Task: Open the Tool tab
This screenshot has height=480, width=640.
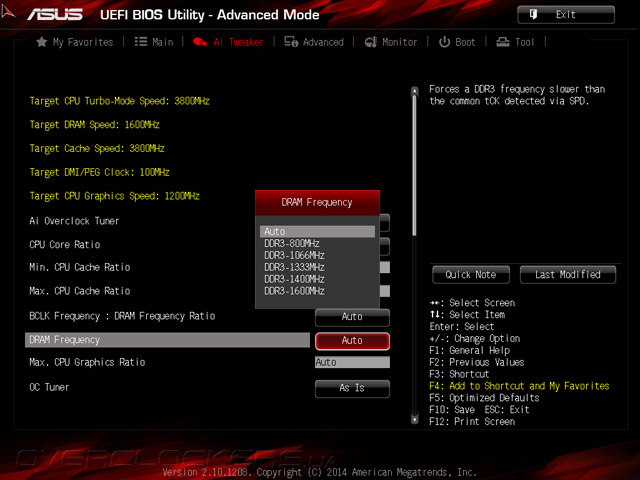Action: (515, 42)
